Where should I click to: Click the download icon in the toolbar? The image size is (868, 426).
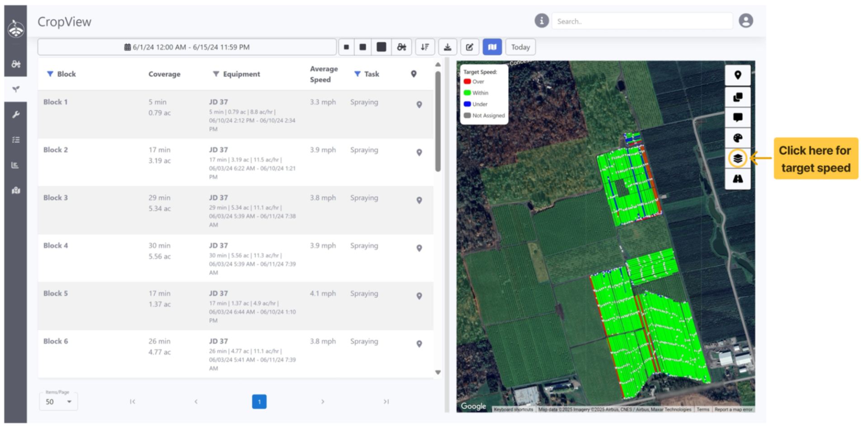447,47
